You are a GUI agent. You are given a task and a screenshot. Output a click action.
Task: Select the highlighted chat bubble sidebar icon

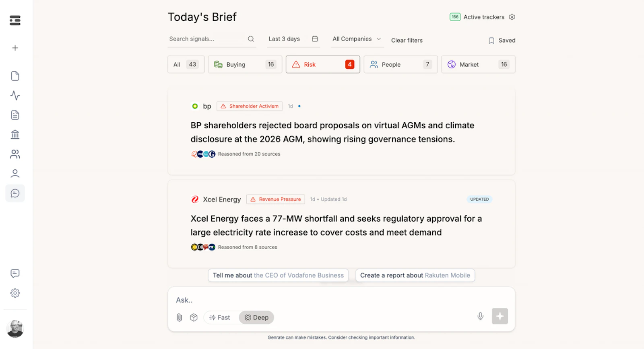[15, 193]
